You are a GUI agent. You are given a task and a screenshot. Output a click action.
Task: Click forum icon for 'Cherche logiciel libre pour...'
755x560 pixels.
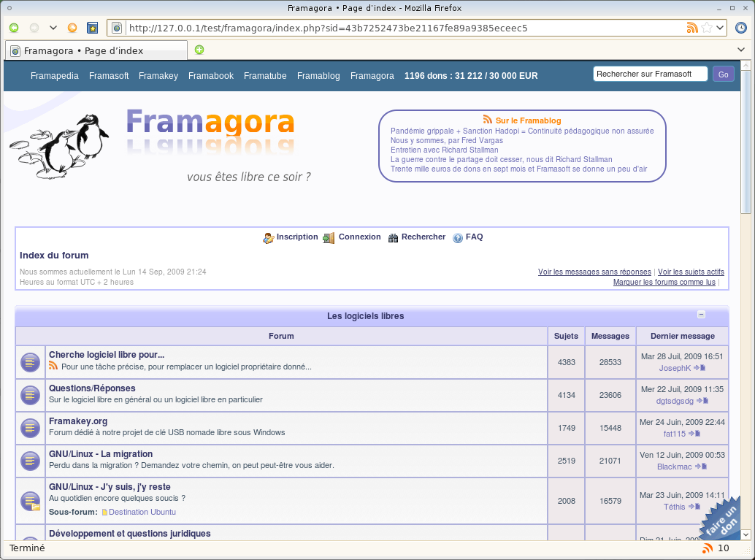click(30, 362)
